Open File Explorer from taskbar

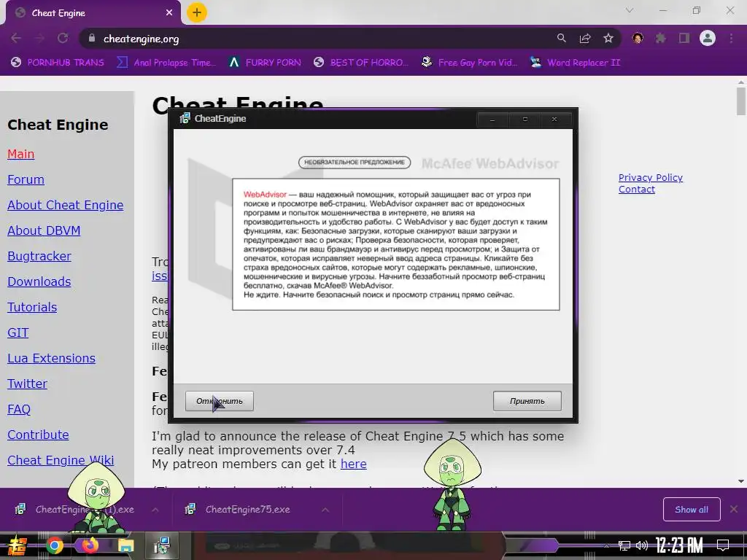[125, 545]
